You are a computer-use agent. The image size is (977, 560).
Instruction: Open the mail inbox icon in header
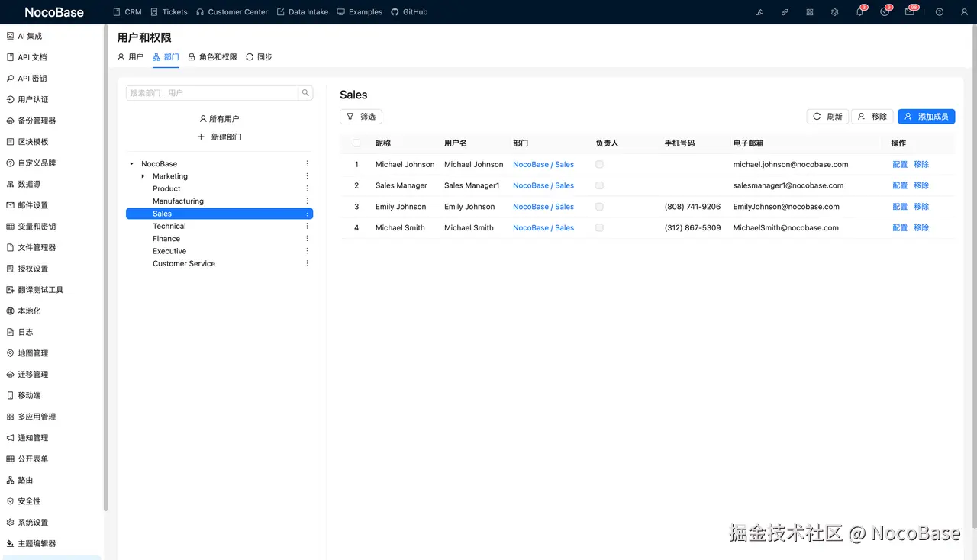point(910,12)
